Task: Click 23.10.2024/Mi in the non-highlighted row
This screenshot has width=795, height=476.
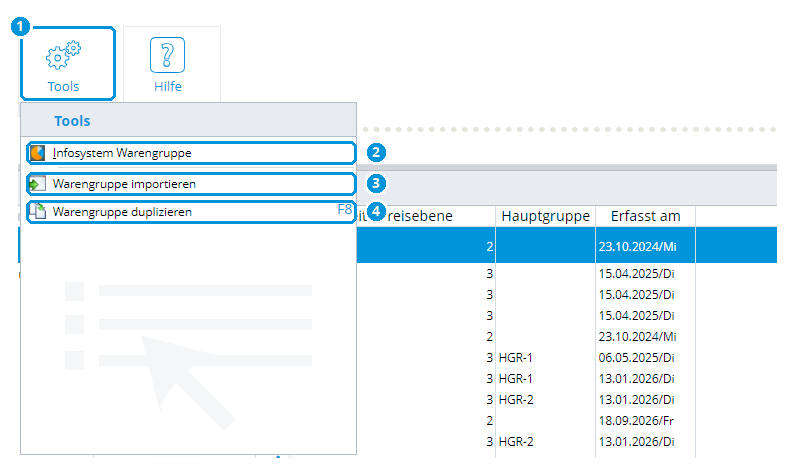Action: coord(637,337)
